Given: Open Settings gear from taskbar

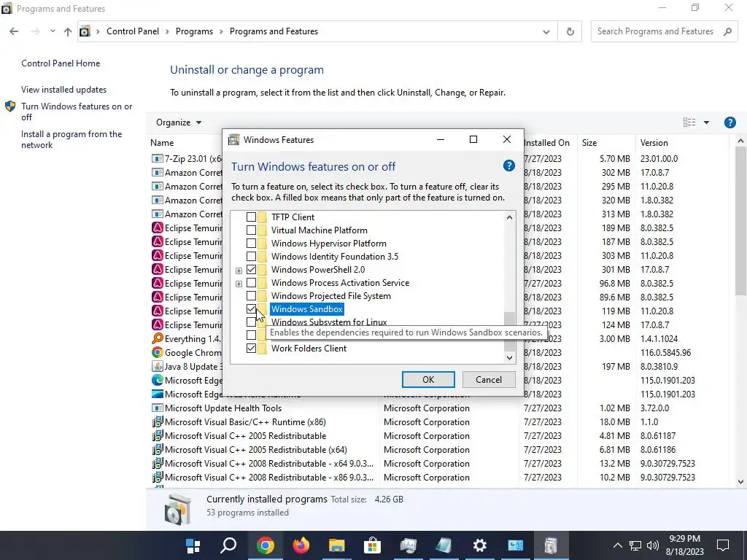Looking at the screenshot, I should coord(480,545).
